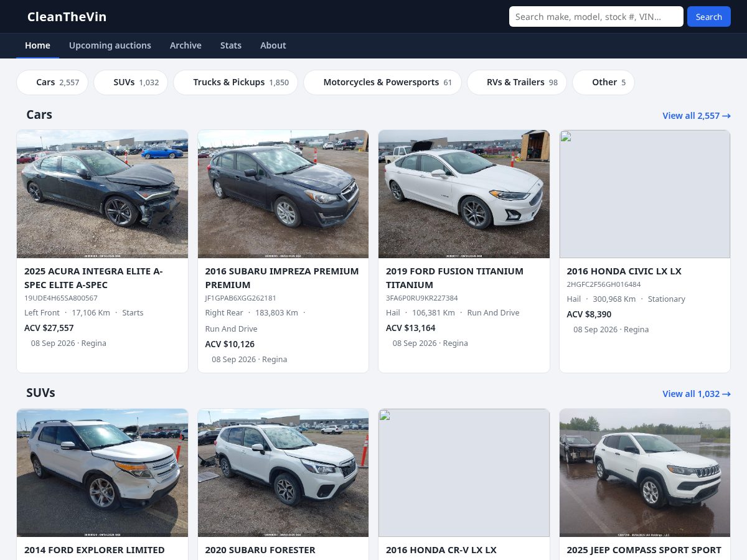Screen dimensions: 747x560
Task: Open 2014 Ford Explorer Limited title
Action: pyautogui.click(x=95, y=550)
